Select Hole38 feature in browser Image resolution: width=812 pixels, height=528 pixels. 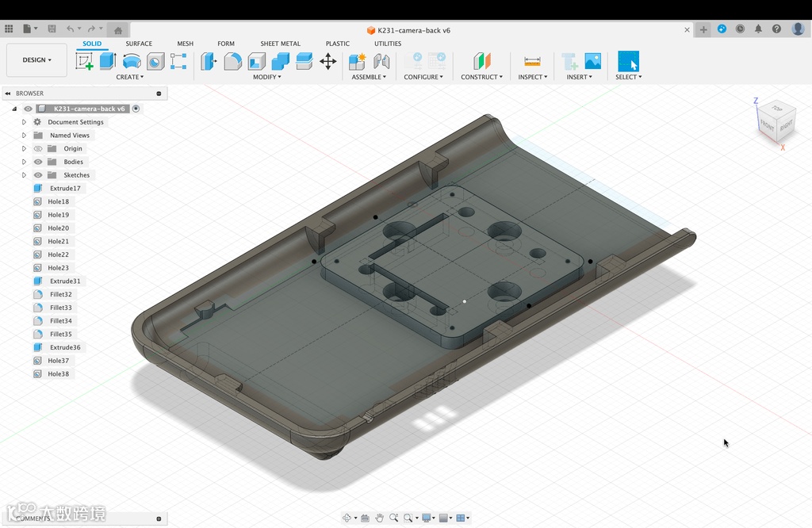(x=59, y=373)
